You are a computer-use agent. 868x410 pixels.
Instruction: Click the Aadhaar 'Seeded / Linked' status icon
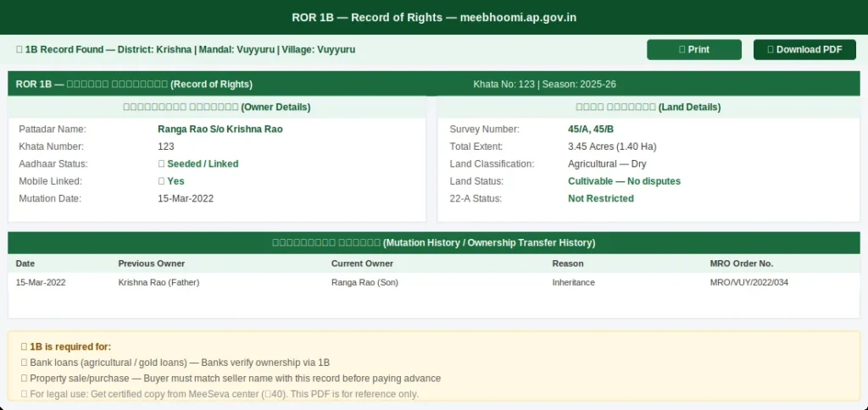[x=161, y=163]
